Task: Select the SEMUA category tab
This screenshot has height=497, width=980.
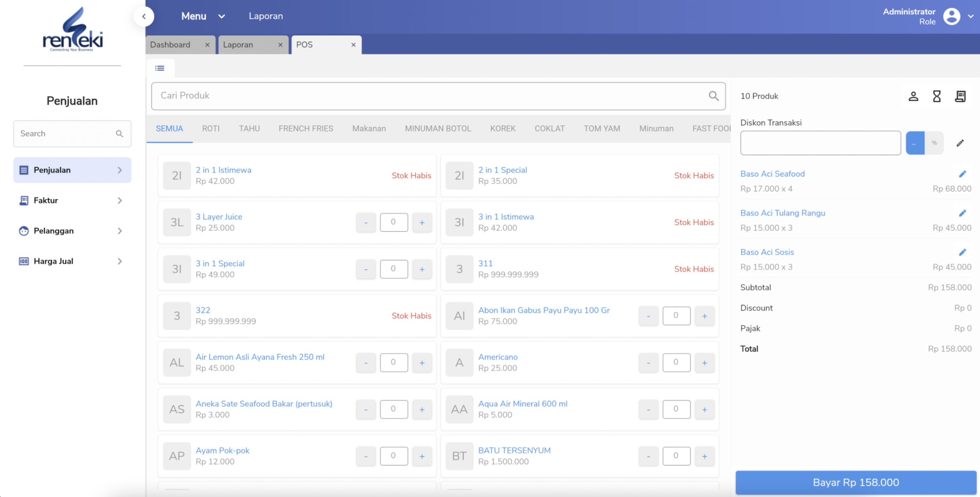Action: click(169, 129)
